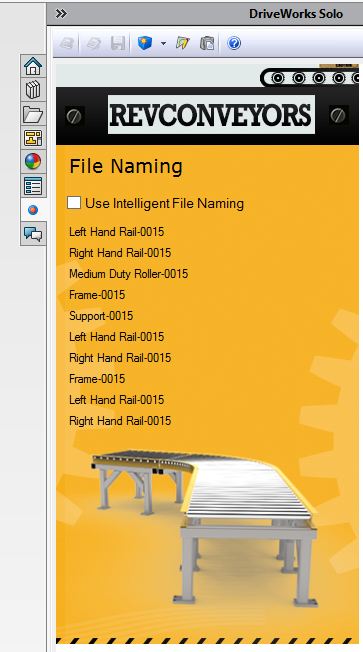Click the first greyed-out book toolbar icon
Image resolution: width=363 pixels, height=652 pixels.
pos(67,43)
